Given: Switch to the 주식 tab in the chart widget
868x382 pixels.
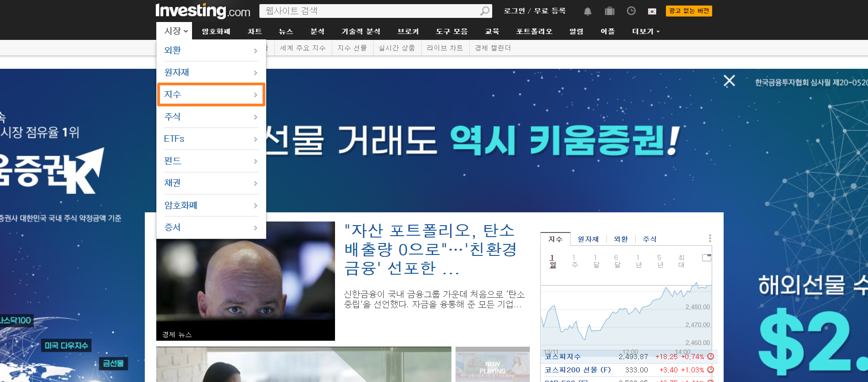Looking at the screenshot, I should tap(650, 239).
